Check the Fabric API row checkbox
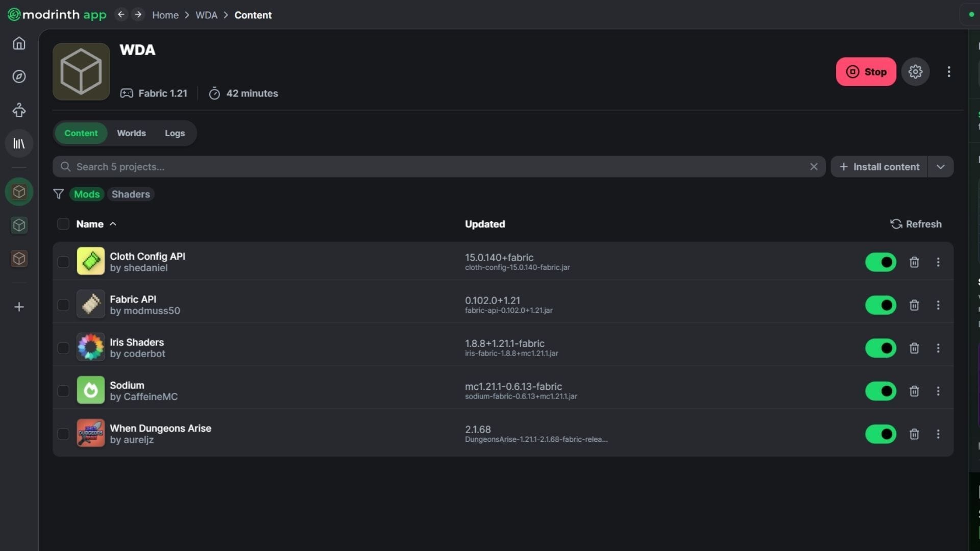Viewport: 980px width, 551px height. point(63,305)
